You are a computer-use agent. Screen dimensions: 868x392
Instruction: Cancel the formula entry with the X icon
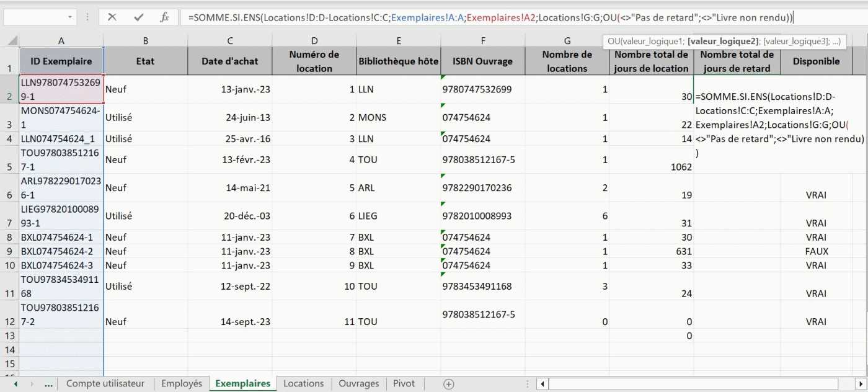[112, 17]
